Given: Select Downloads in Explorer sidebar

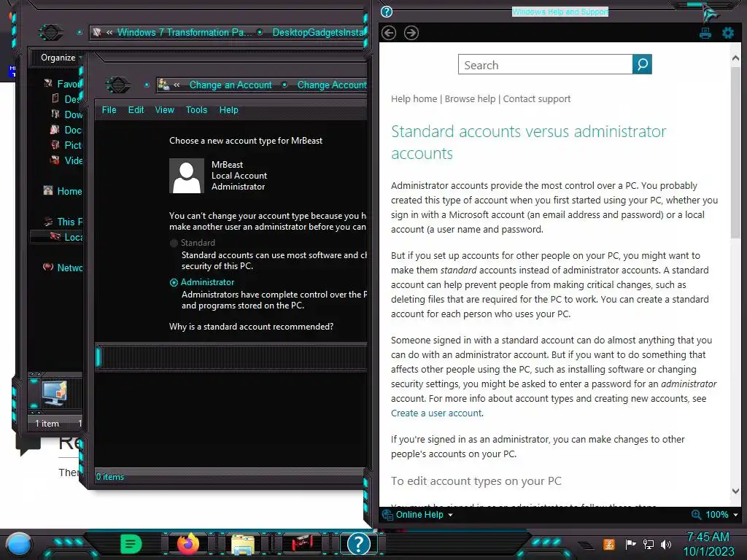Looking at the screenshot, I should [x=66, y=114].
